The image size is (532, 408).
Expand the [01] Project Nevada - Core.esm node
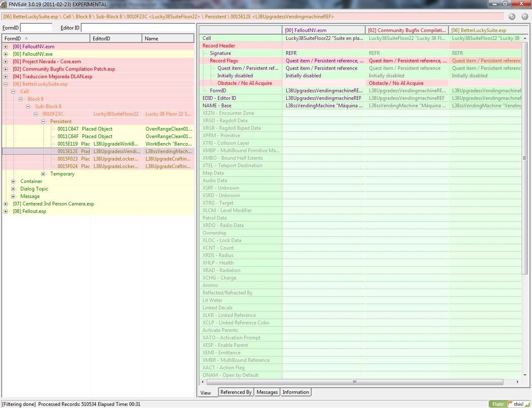point(6,62)
